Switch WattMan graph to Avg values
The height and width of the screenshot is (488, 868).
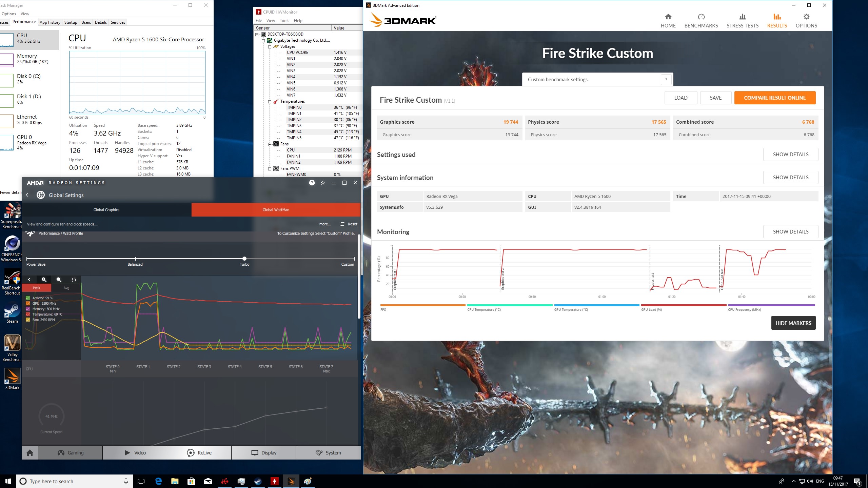click(66, 288)
